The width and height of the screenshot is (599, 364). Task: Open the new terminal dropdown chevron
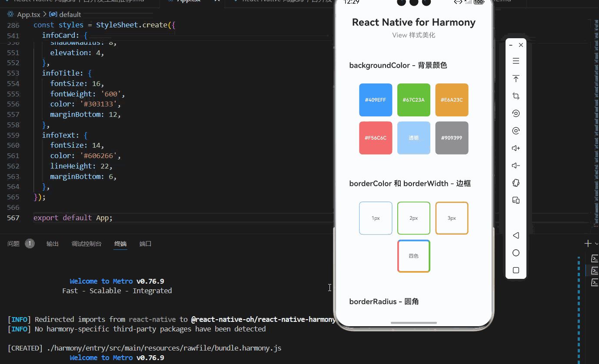click(596, 244)
